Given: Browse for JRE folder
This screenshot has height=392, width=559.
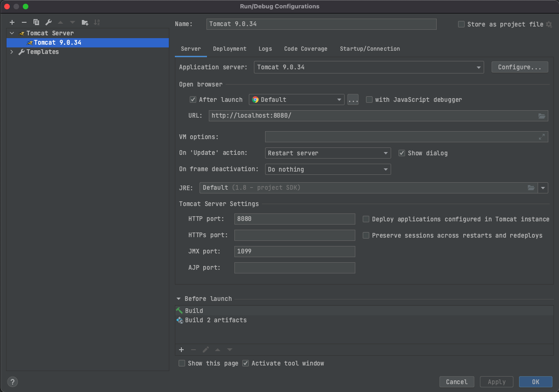Looking at the screenshot, I should coord(531,188).
